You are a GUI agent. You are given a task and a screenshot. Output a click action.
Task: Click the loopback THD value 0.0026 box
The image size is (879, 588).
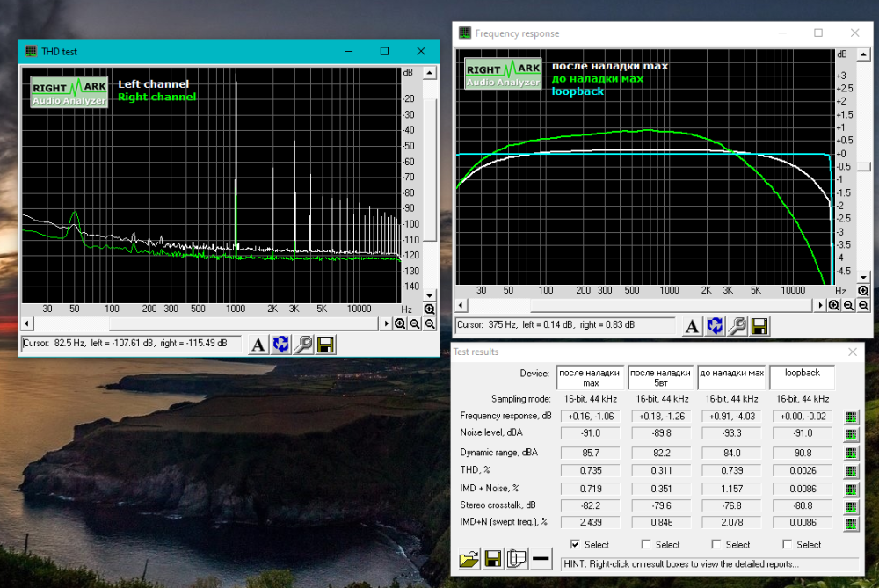(x=803, y=471)
